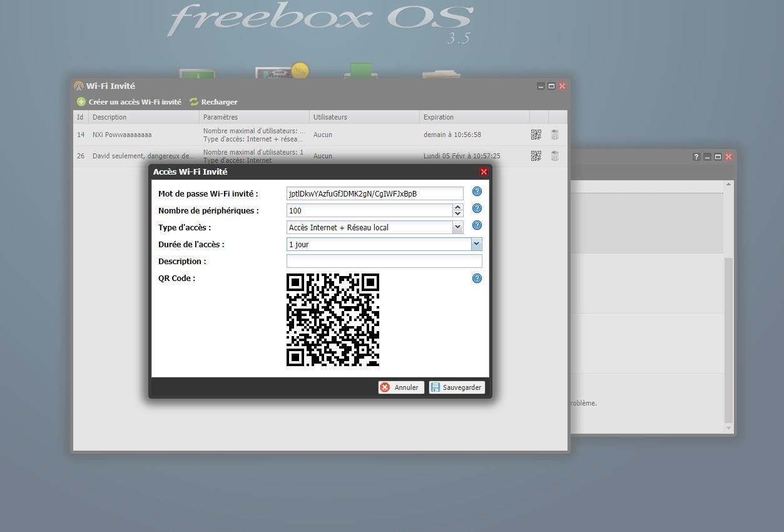Click help icon next to QR Code
784x532 pixels.
(477, 279)
